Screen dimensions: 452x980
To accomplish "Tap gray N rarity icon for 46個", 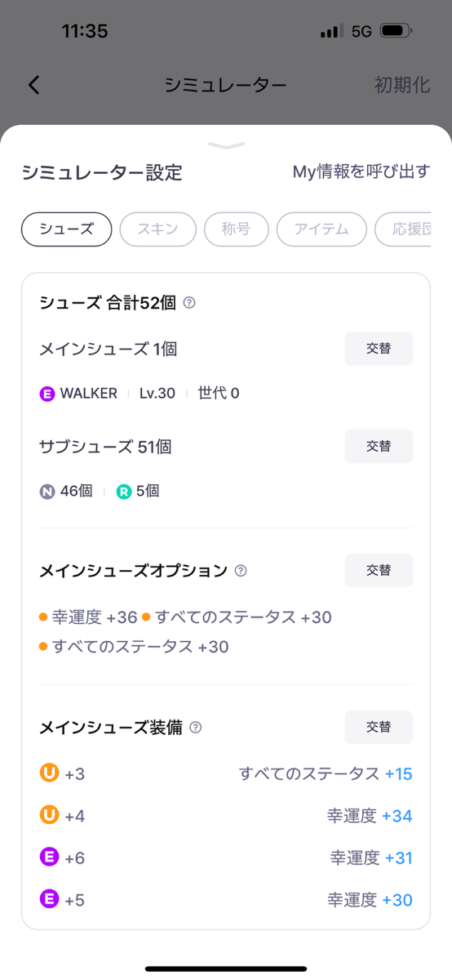I will [47, 492].
